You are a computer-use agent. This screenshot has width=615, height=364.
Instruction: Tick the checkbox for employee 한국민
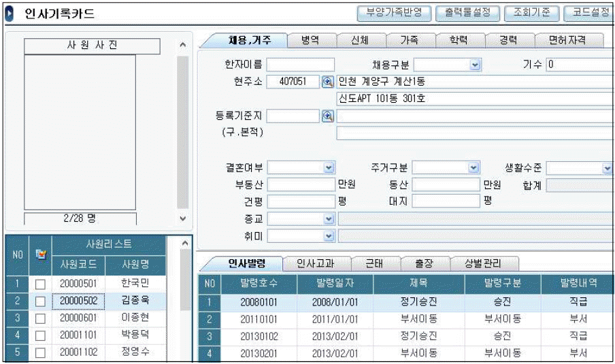[40, 284]
